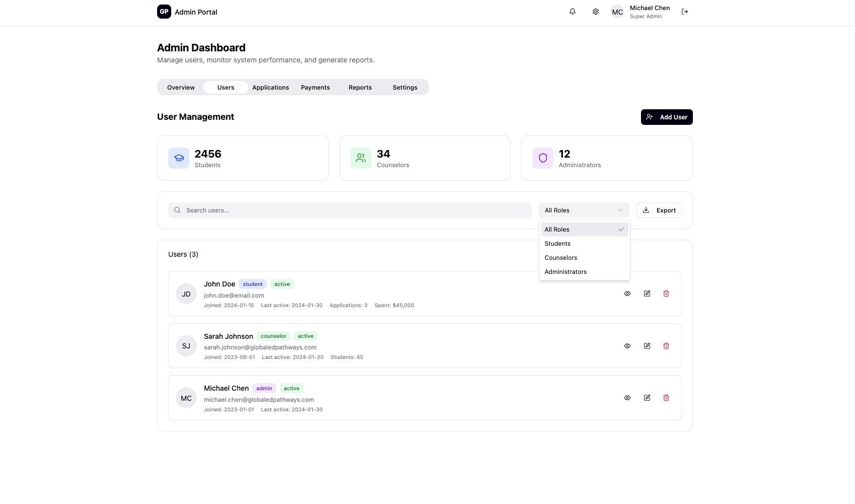Screen dimensions: 855x504
Task: Edit John Doe's user details
Action: click(x=647, y=294)
